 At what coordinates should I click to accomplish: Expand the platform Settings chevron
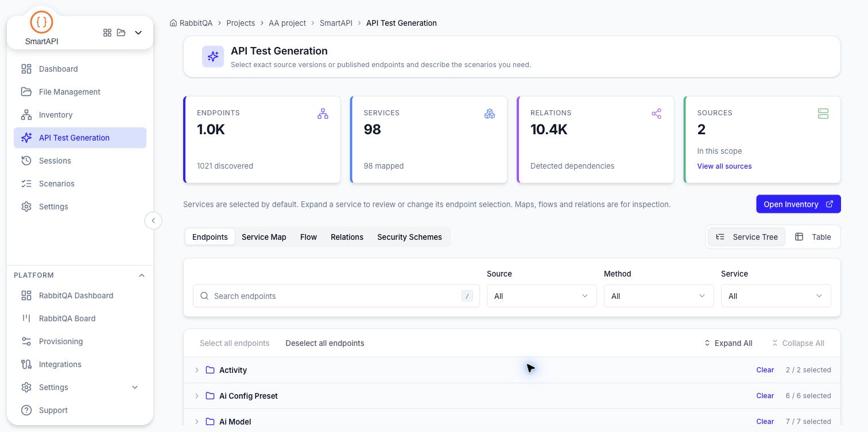[135, 387]
